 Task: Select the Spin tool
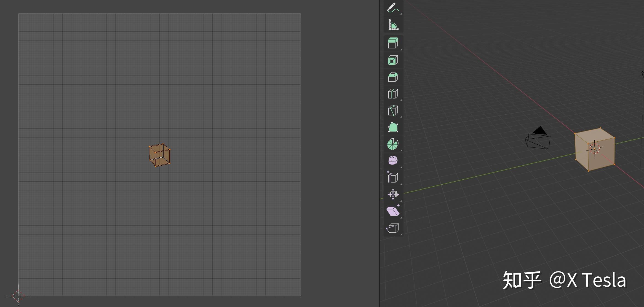[x=393, y=144]
